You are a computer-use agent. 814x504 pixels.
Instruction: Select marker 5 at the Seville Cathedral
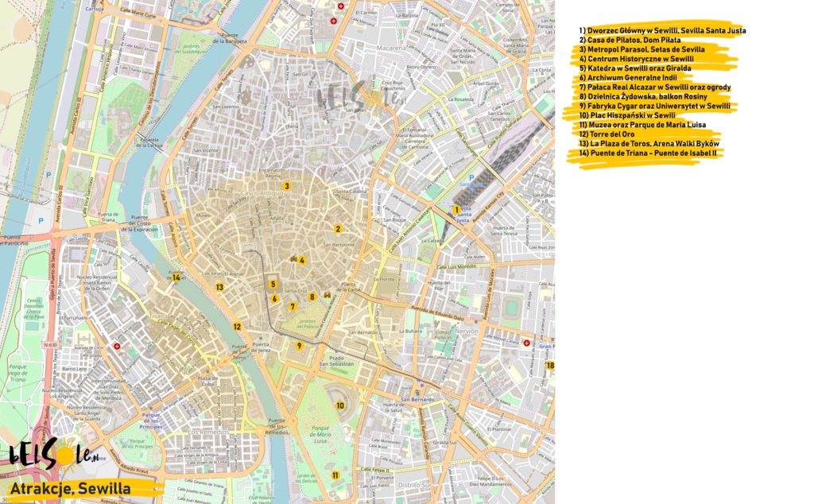coord(273,284)
